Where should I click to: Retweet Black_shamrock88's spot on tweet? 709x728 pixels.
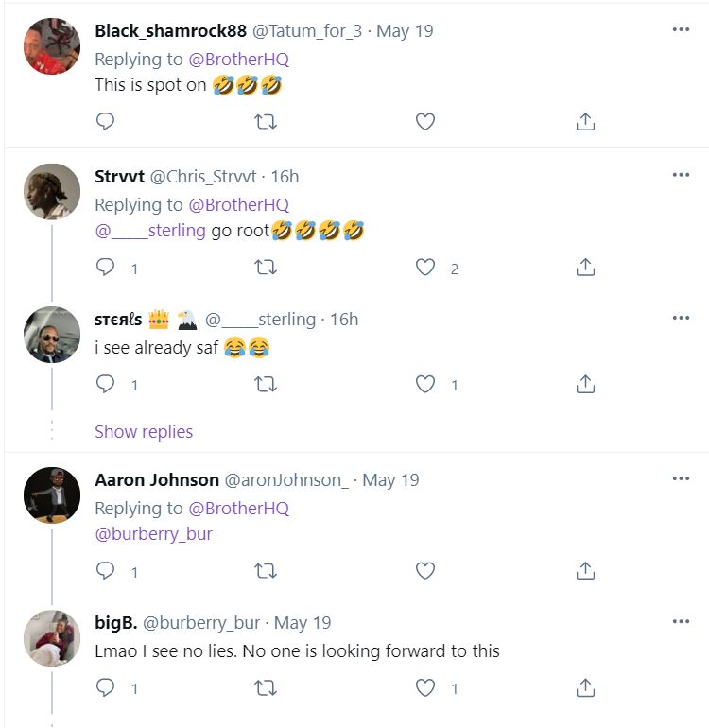point(266,121)
